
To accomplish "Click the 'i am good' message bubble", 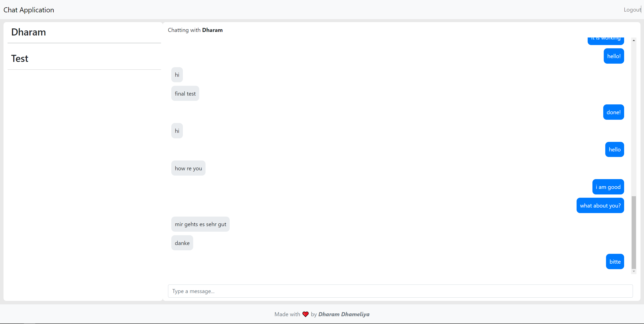I will 608,187.
